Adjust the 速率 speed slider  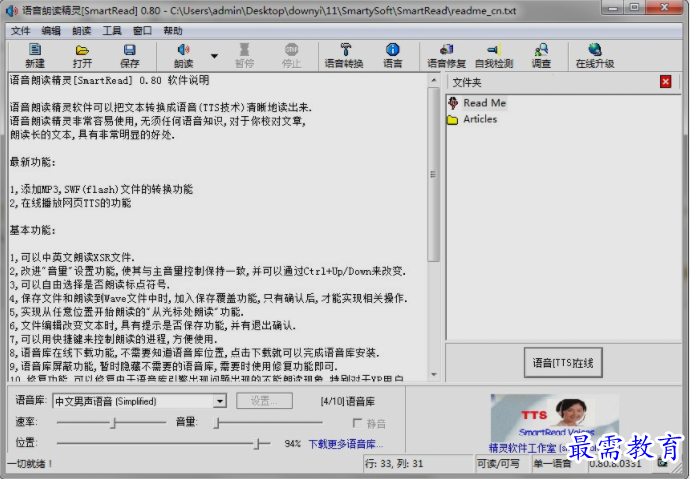click(x=111, y=423)
